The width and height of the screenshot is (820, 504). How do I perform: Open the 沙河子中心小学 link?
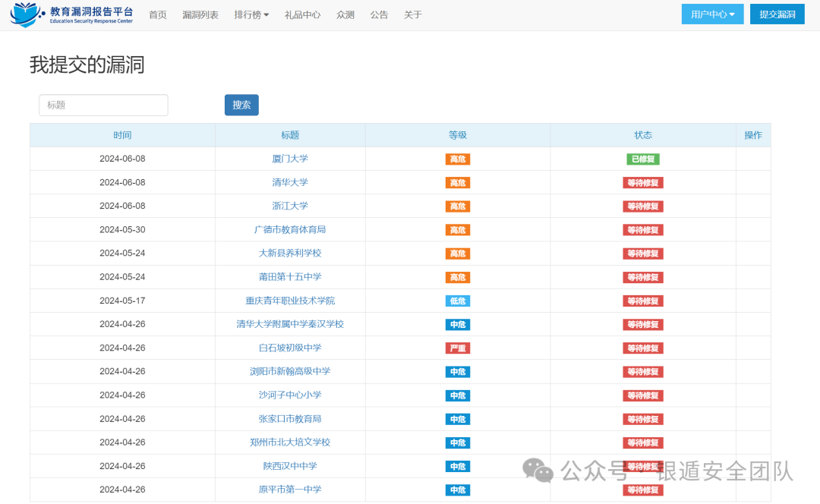point(290,395)
